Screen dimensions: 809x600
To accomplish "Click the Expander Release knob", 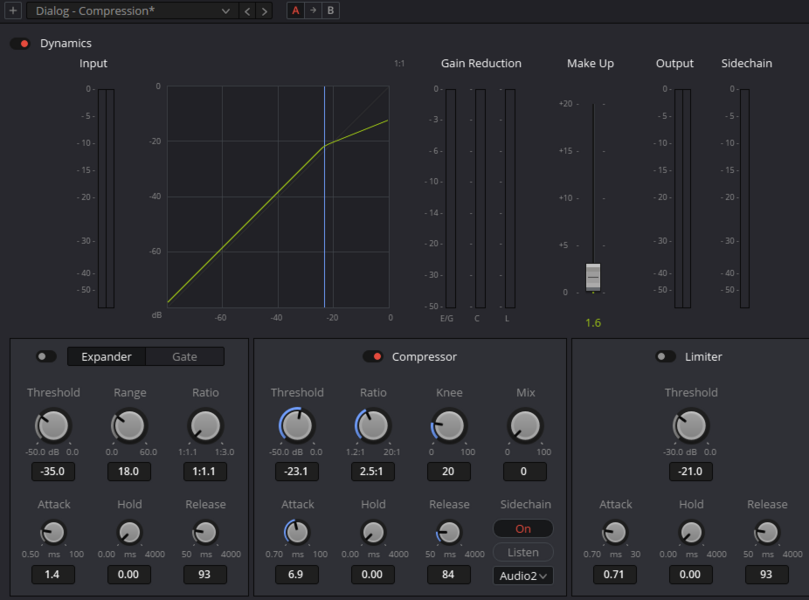I will pyautogui.click(x=205, y=532).
